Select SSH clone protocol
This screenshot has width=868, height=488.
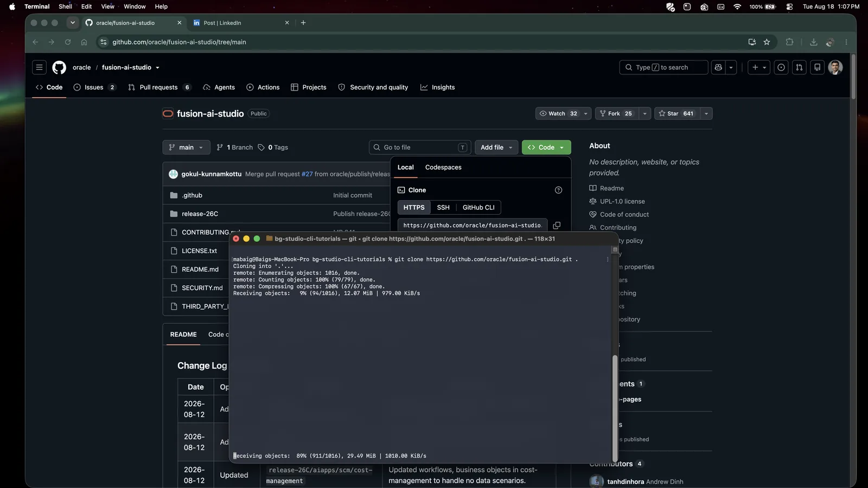click(x=443, y=208)
